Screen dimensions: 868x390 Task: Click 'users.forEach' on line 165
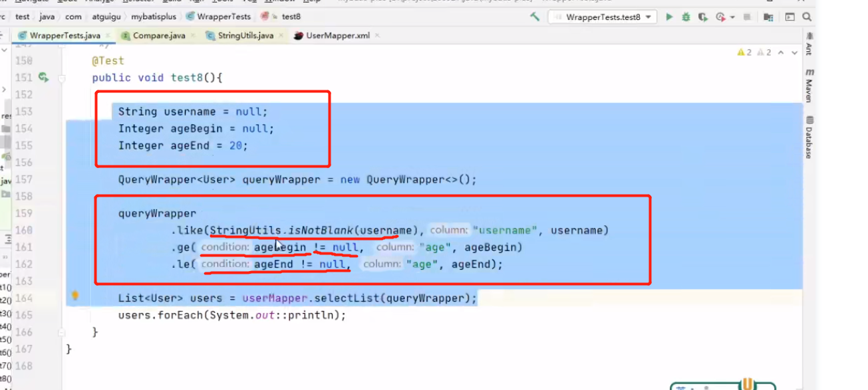pyautogui.click(x=160, y=315)
